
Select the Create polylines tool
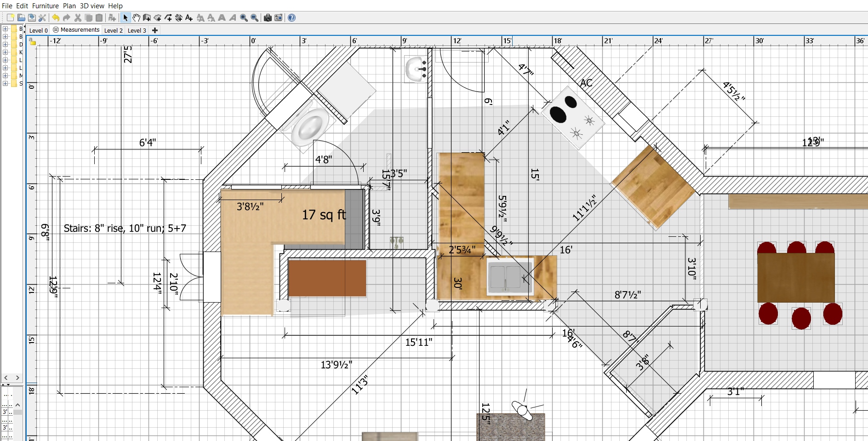click(x=168, y=17)
